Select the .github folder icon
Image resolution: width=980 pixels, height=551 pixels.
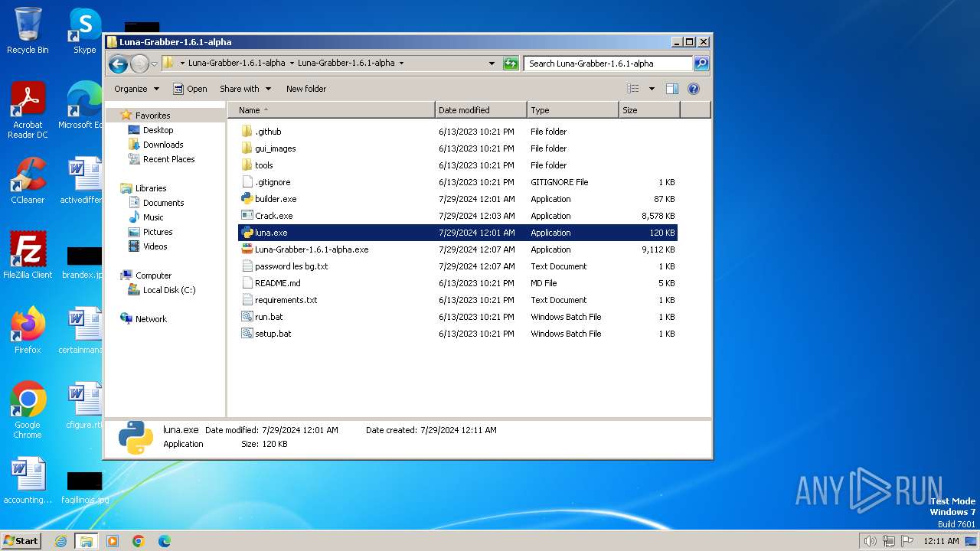coord(247,132)
